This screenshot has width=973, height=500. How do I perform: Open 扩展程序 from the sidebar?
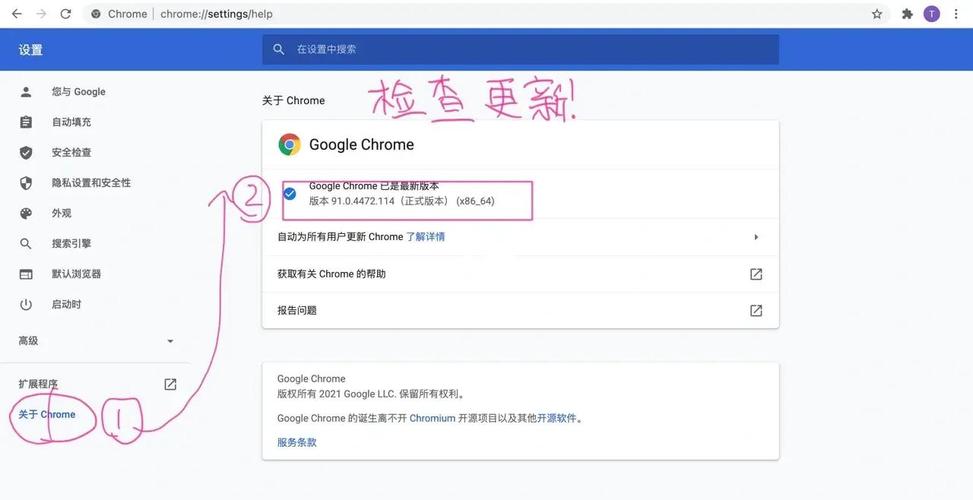(38, 384)
